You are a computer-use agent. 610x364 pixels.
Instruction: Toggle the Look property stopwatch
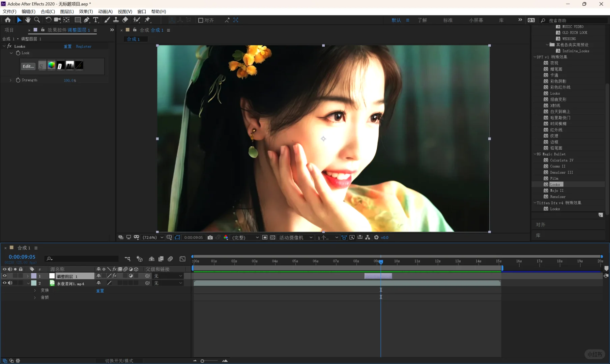[x=18, y=53]
